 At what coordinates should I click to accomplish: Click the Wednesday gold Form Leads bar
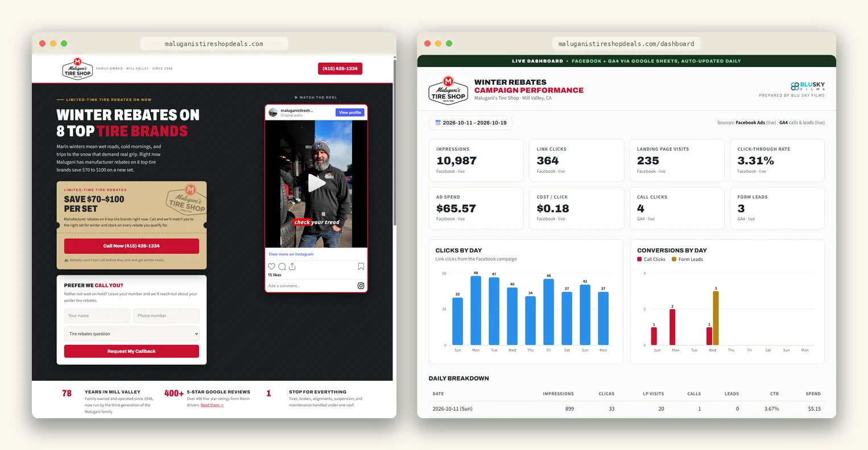pyautogui.click(x=716, y=318)
